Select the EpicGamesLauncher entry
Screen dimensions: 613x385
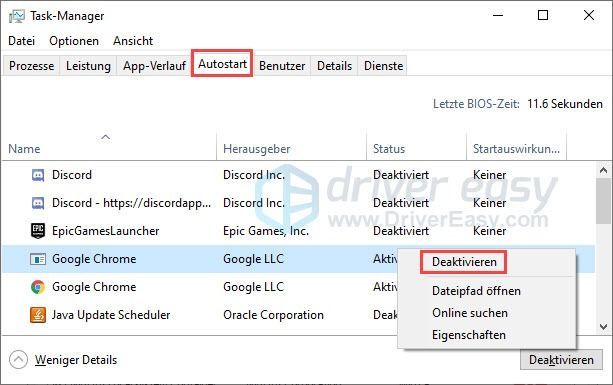coord(106,231)
